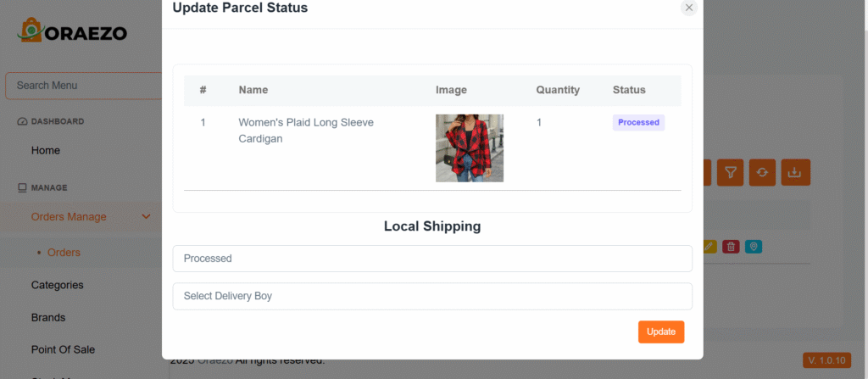Click the red trash delete icon
The height and width of the screenshot is (379, 868).
(731, 247)
